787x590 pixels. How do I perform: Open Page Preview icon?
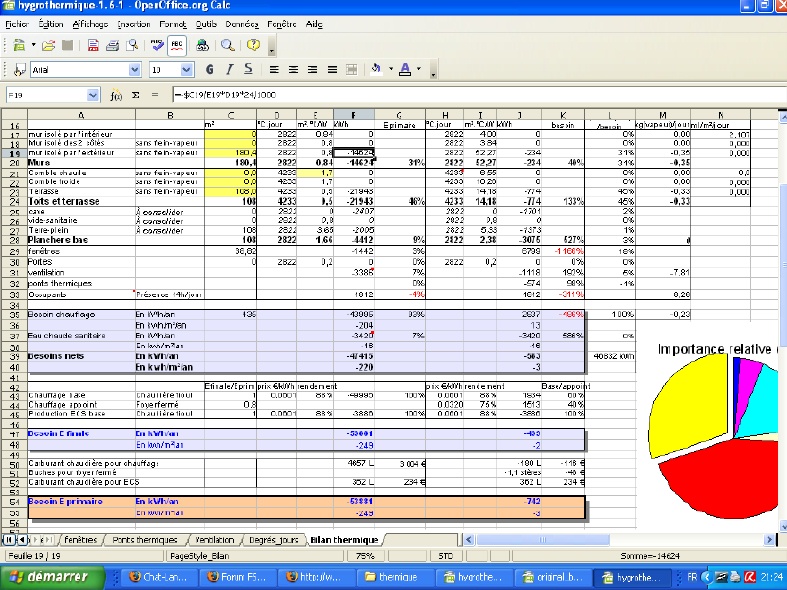(132, 46)
